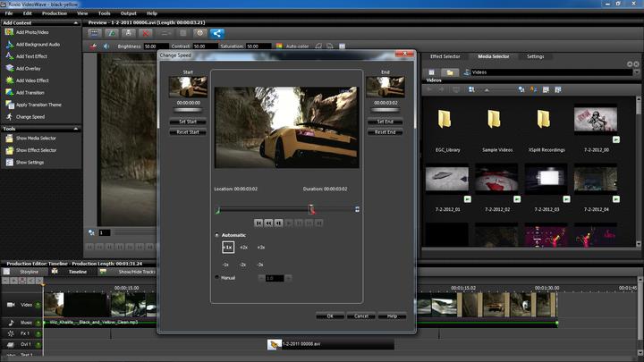Screen dimensions: 644x362
Task: Toggle the green Music track button
Action: [38, 323]
